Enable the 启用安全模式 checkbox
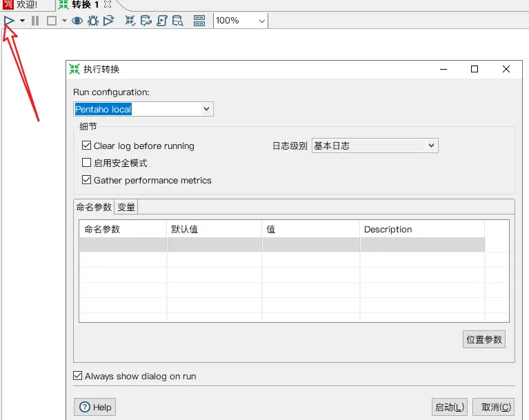 [x=86, y=163]
